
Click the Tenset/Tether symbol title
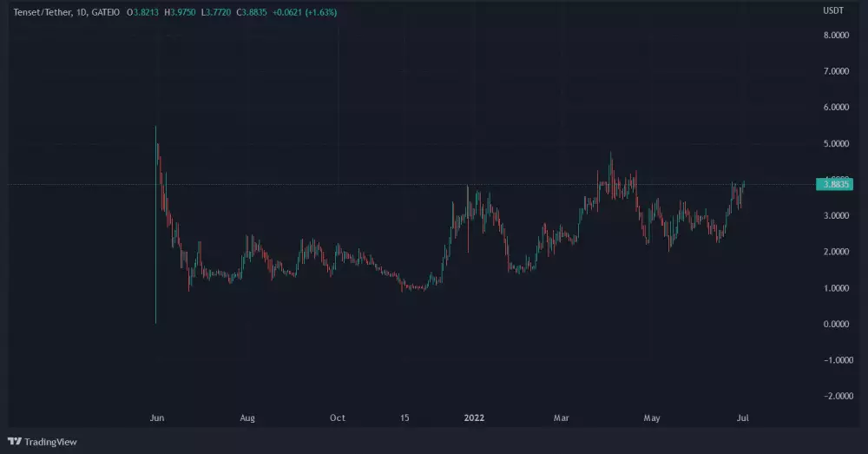43,12
